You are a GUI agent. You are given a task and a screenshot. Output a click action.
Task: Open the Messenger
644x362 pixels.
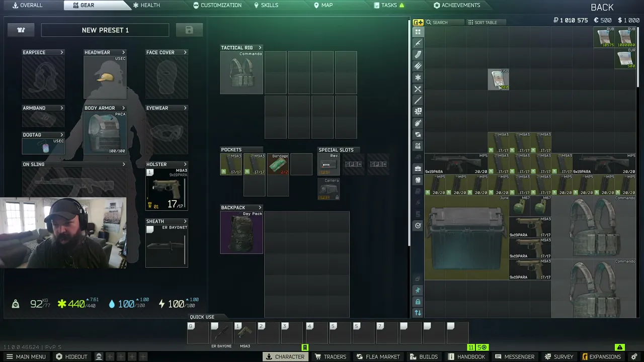pos(515,356)
